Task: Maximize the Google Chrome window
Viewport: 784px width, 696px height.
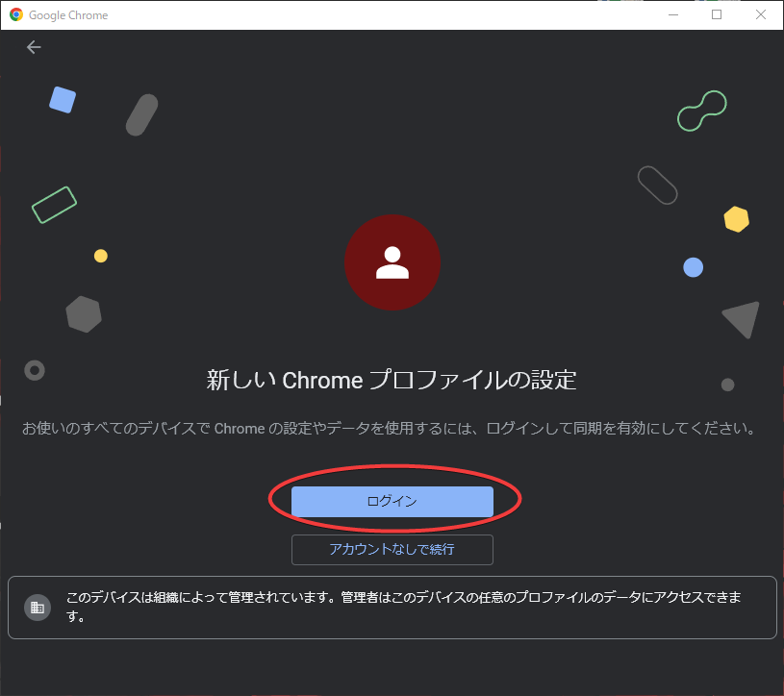Action: click(x=717, y=15)
